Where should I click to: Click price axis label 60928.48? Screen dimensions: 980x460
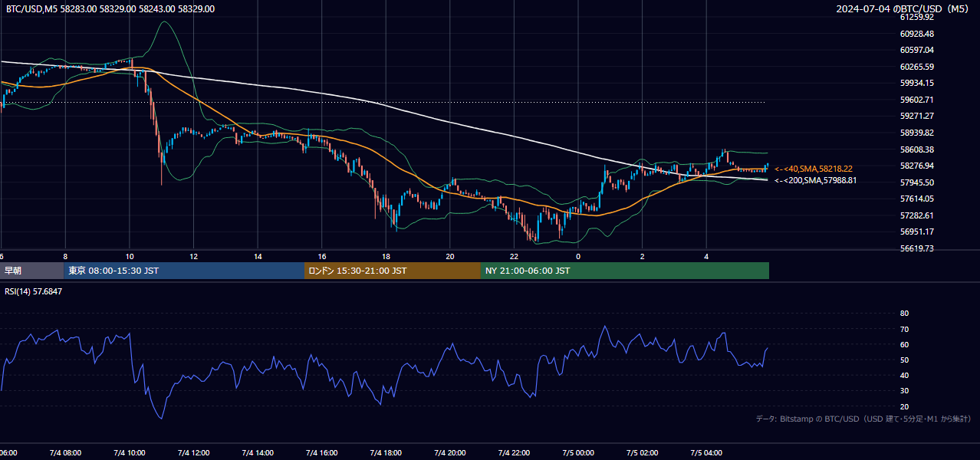click(x=917, y=34)
